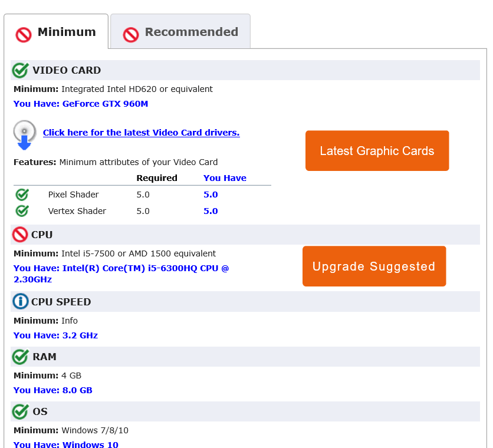Select the 'You Have: GeForce GTX 960M' text
This screenshot has width=493, height=448.
click(81, 104)
